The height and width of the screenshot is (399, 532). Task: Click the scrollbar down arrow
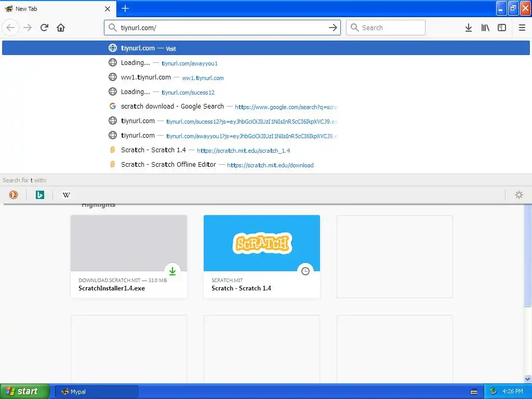(528, 379)
